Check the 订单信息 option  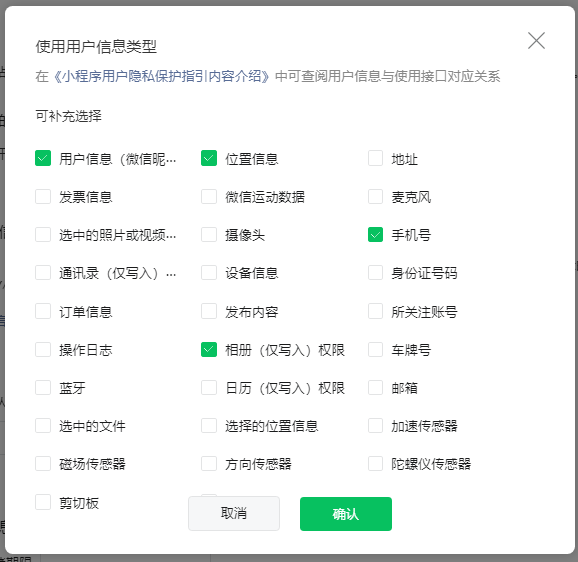pyautogui.click(x=43, y=311)
